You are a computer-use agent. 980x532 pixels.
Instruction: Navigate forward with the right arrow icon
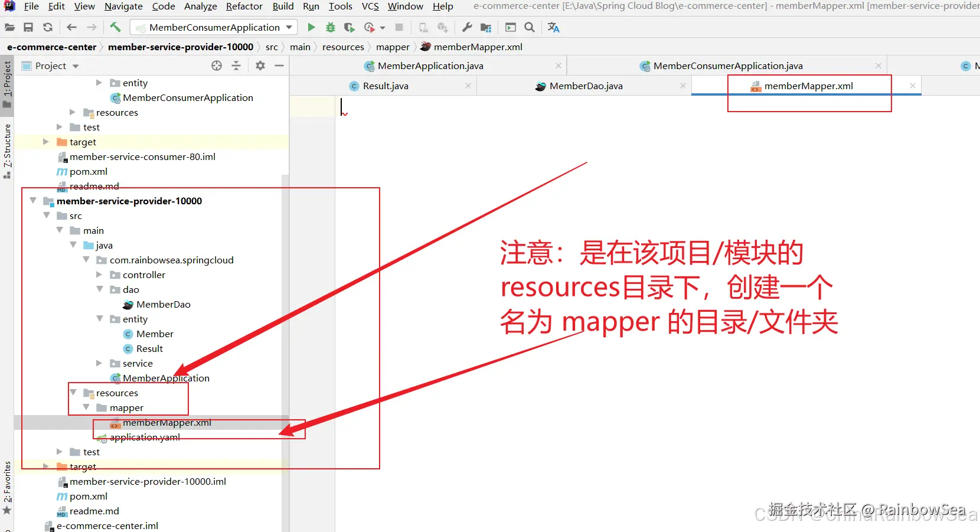point(92,27)
